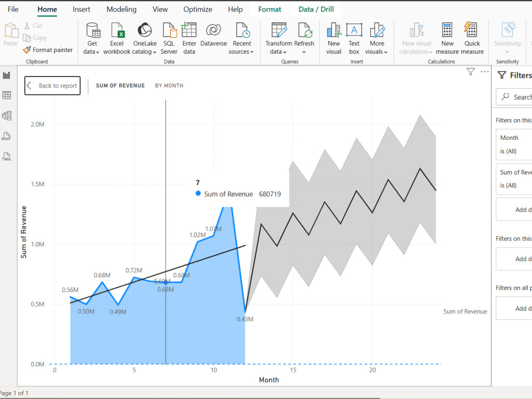Image resolution: width=532 pixels, height=399 pixels.
Task: Switch to the Format tab
Action: 270,9
